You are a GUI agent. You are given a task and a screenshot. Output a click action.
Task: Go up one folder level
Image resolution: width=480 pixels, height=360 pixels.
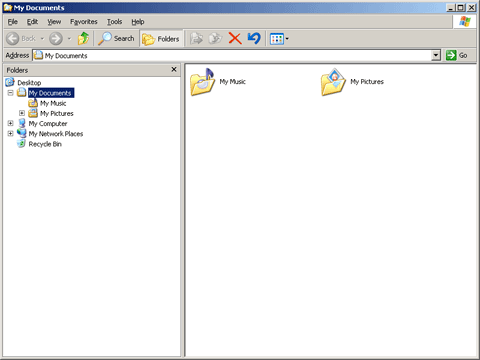pos(83,39)
